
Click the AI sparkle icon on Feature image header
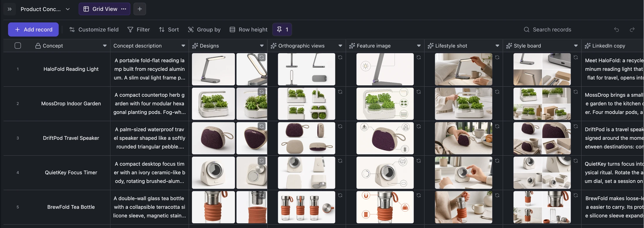pos(352,46)
